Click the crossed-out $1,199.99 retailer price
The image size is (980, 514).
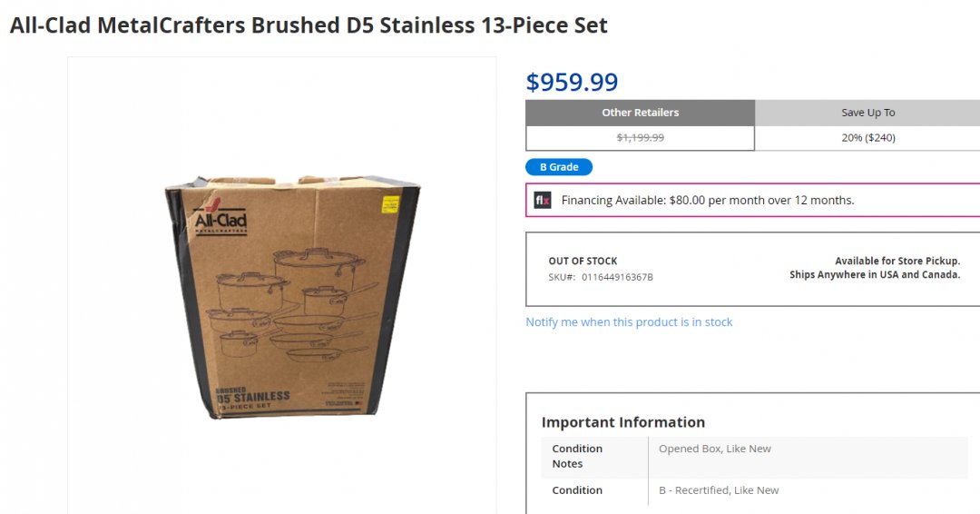point(640,138)
